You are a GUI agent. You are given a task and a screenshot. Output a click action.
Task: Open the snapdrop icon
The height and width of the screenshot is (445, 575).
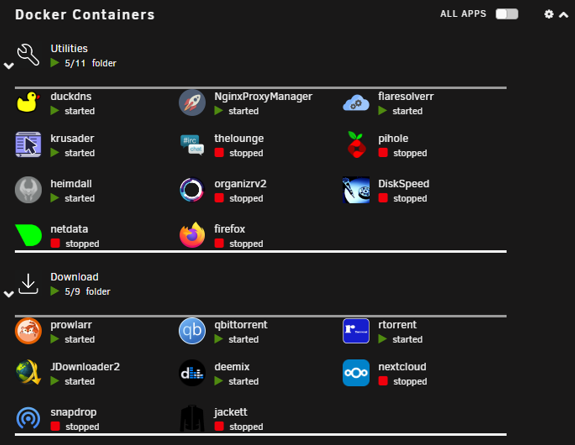[x=28, y=418]
